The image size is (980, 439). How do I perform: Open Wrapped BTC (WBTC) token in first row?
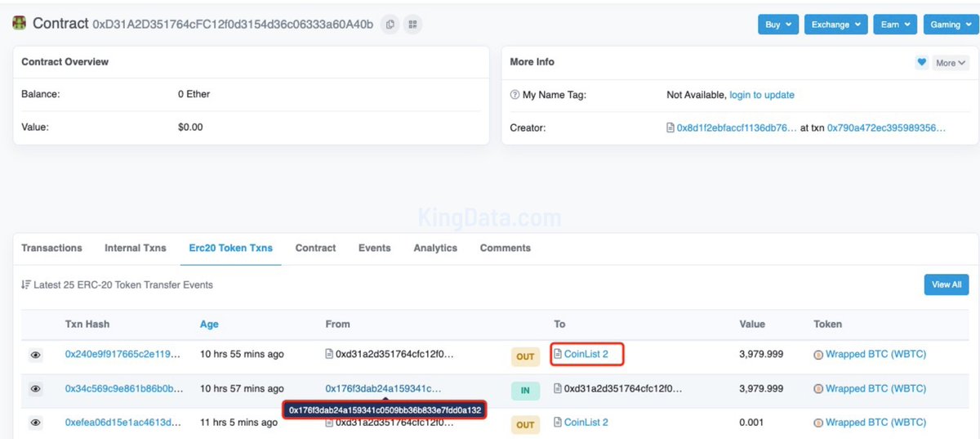pos(875,355)
